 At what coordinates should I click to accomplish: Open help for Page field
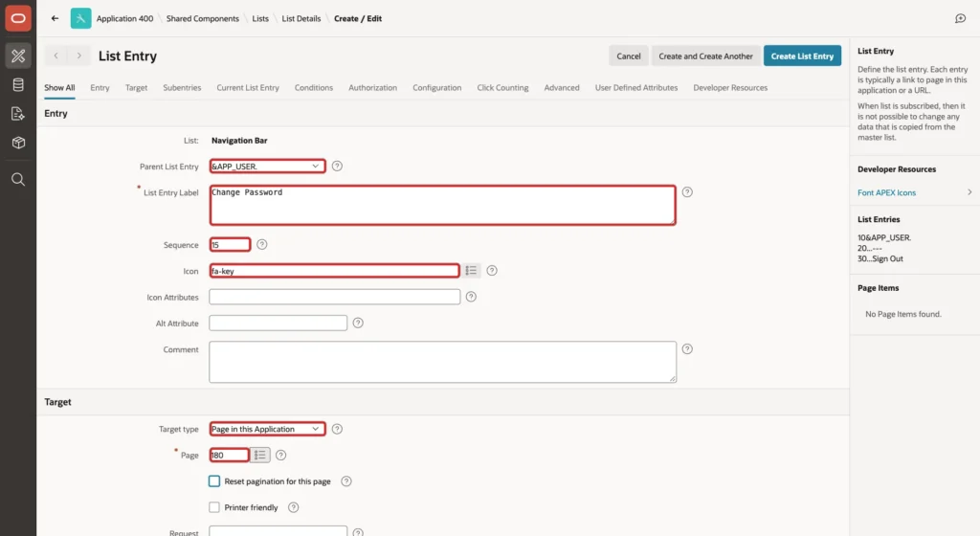pos(281,455)
